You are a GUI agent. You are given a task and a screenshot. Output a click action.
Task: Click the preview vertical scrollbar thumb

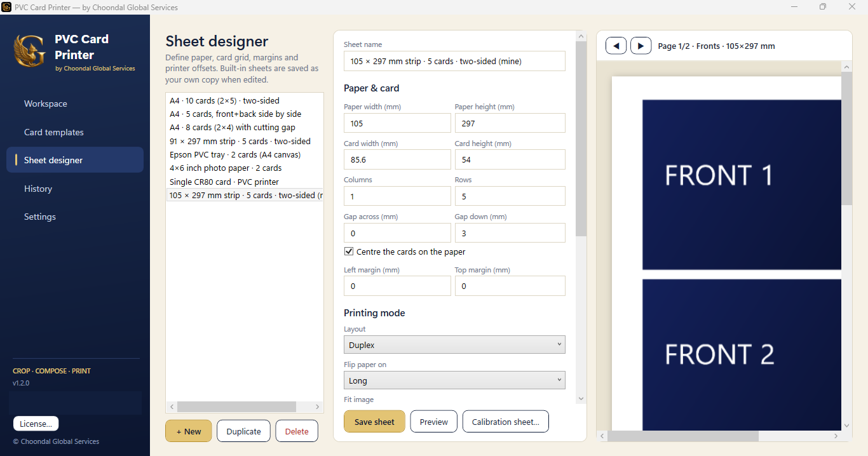(846, 138)
